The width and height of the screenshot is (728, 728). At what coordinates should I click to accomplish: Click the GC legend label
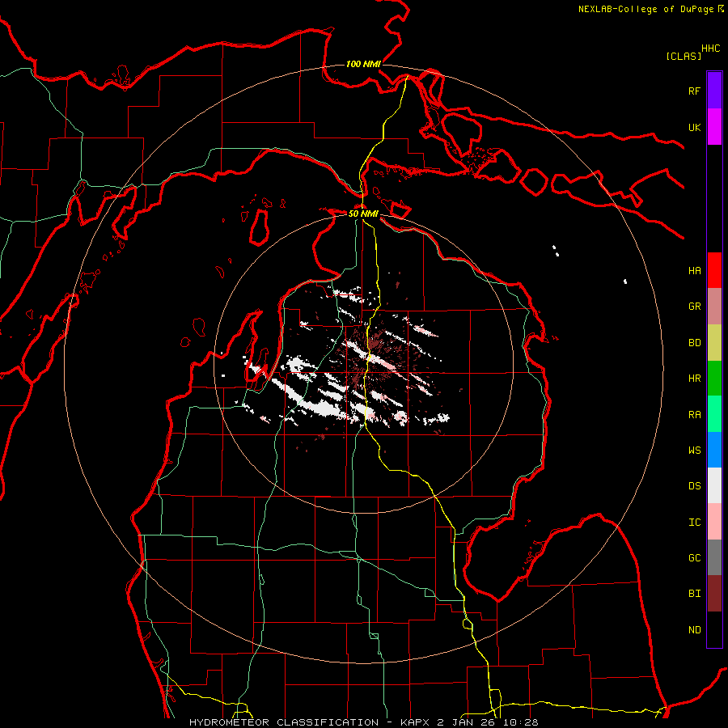pos(694,558)
